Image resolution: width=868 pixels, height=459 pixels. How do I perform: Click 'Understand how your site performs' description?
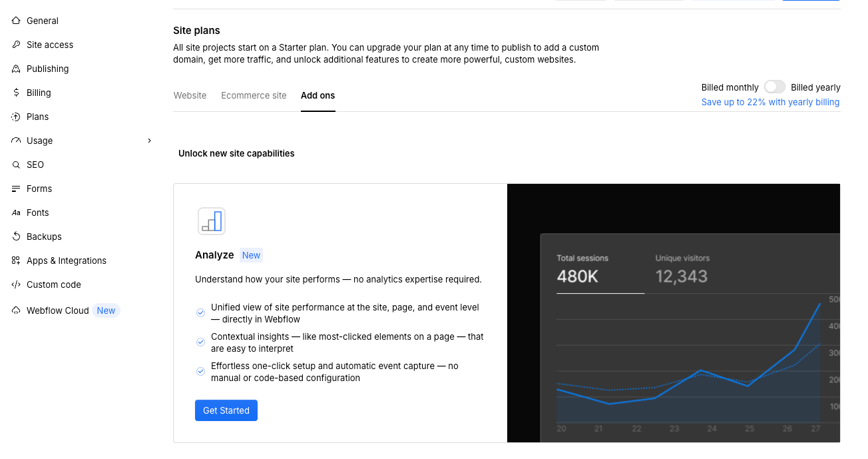pyautogui.click(x=338, y=279)
